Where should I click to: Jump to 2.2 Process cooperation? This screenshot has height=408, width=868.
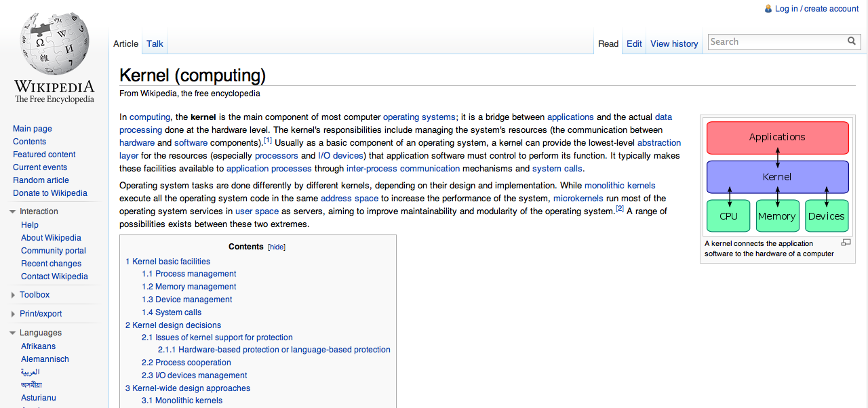(x=186, y=363)
